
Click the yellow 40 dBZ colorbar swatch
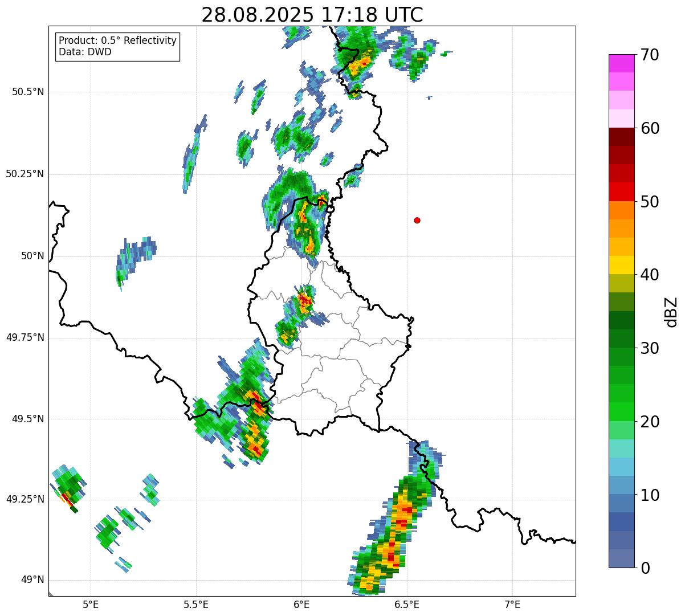(621, 265)
